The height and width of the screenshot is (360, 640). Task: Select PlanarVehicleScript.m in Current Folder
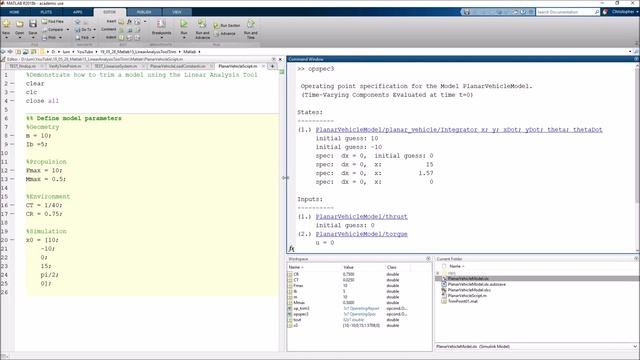pyautogui.click(x=467, y=296)
